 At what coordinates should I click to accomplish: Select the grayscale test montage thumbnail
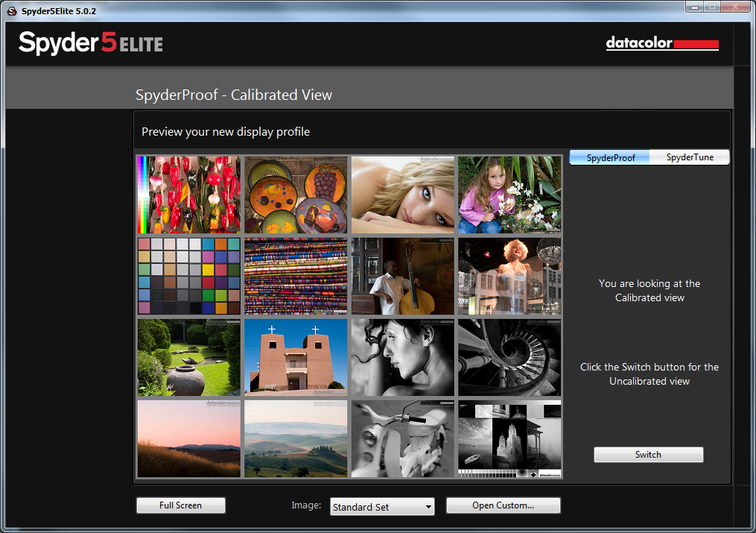coord(509,439)
